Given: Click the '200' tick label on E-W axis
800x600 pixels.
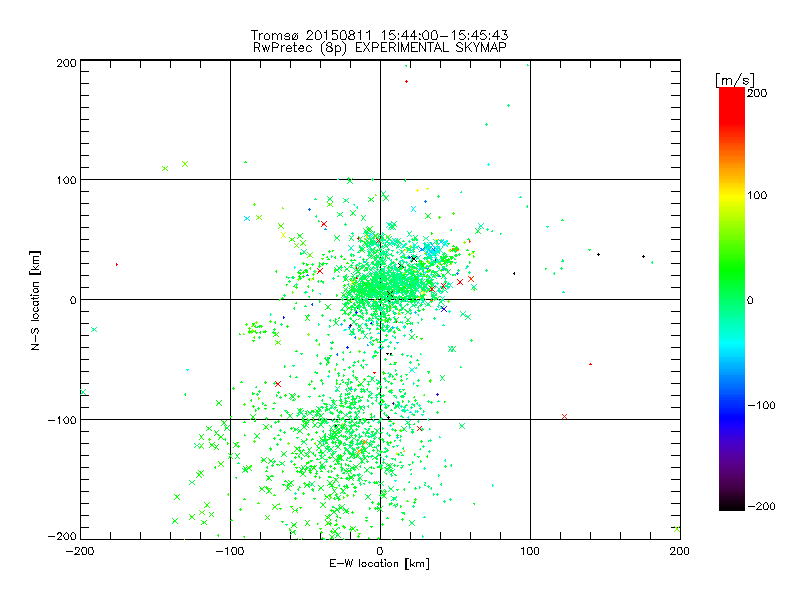Looking at the screenshot, I should coord(680,551).
